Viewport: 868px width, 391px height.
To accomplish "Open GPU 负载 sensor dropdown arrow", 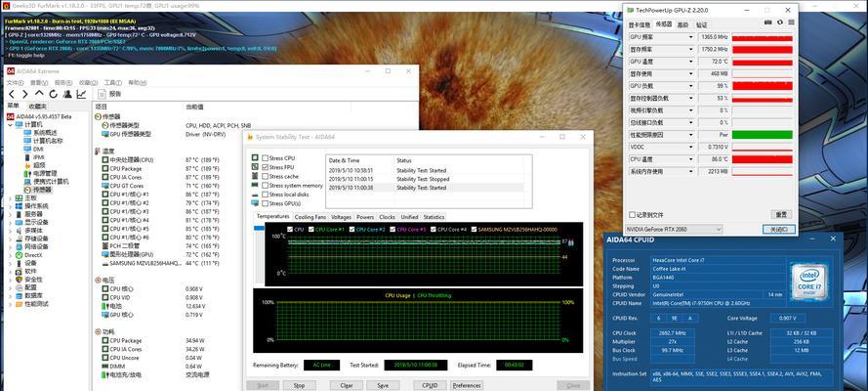I will pyautogui.click(x=691, y=86).
